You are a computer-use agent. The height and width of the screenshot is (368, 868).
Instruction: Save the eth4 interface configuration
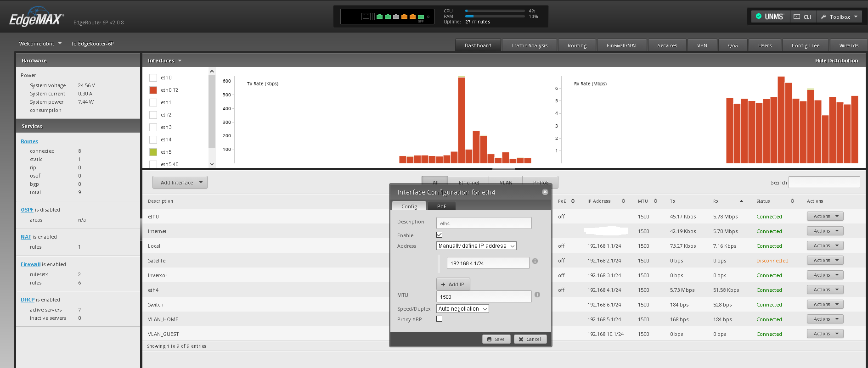coord(496,339)
